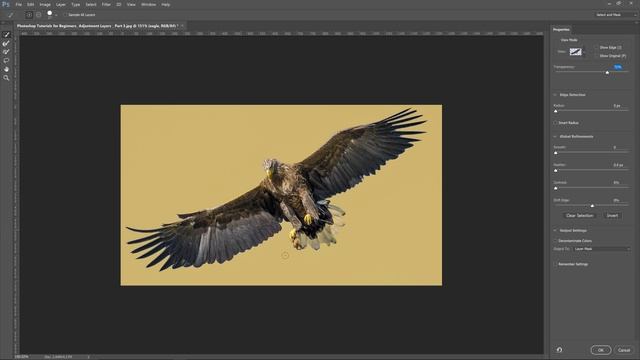Click the Clear Selection button
Screen dimensions: 640x360
point(580,216)
